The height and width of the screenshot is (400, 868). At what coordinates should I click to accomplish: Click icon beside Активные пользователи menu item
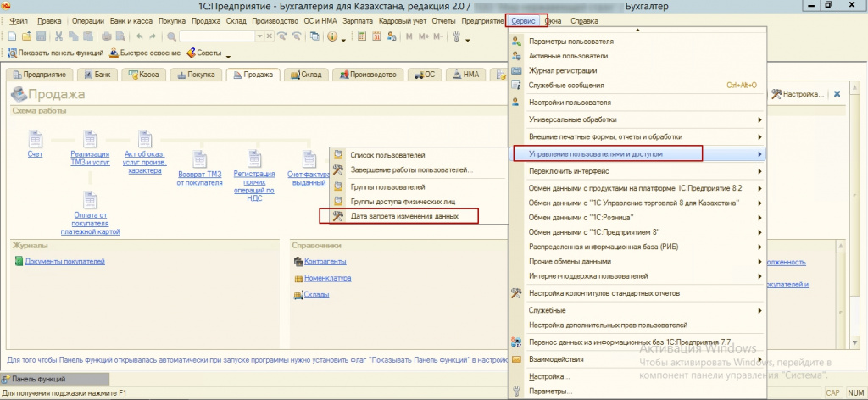[517, 56]
